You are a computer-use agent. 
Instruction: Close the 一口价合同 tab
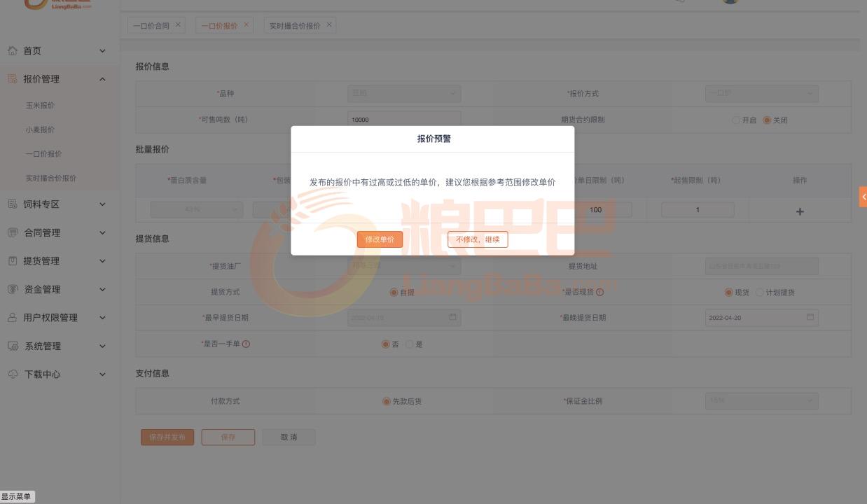click(x=178, y=24)
